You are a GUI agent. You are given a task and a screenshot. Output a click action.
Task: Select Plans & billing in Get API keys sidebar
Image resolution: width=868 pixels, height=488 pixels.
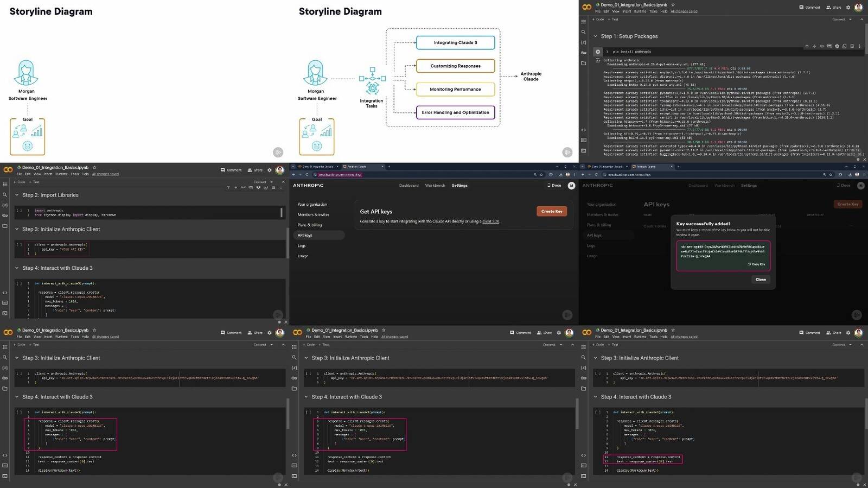coord(310,225)
